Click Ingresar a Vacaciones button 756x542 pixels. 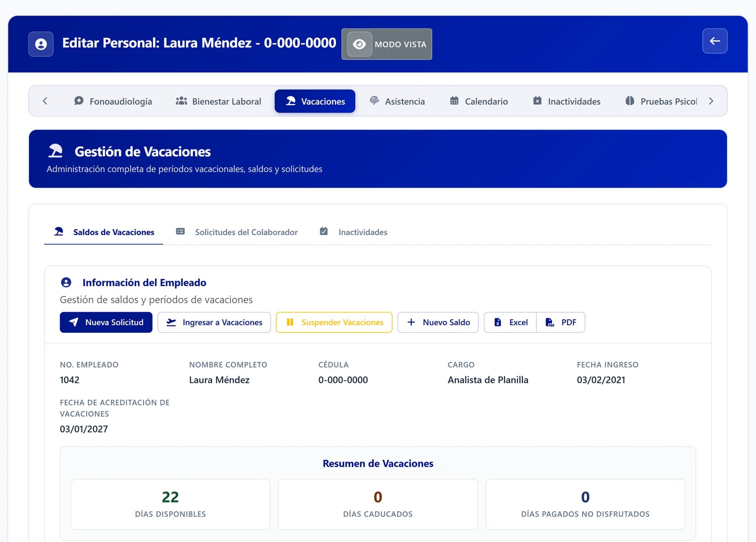pyautogui.click(x=214, y=322)
